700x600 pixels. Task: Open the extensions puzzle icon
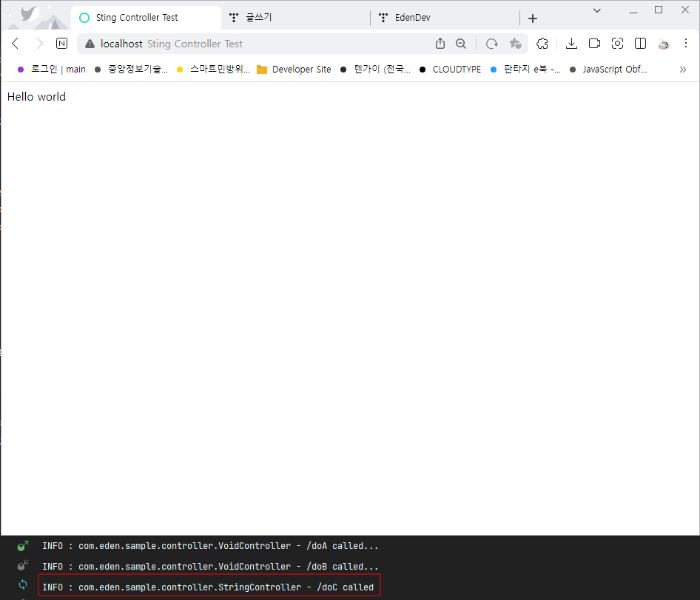tap(542, 44)
